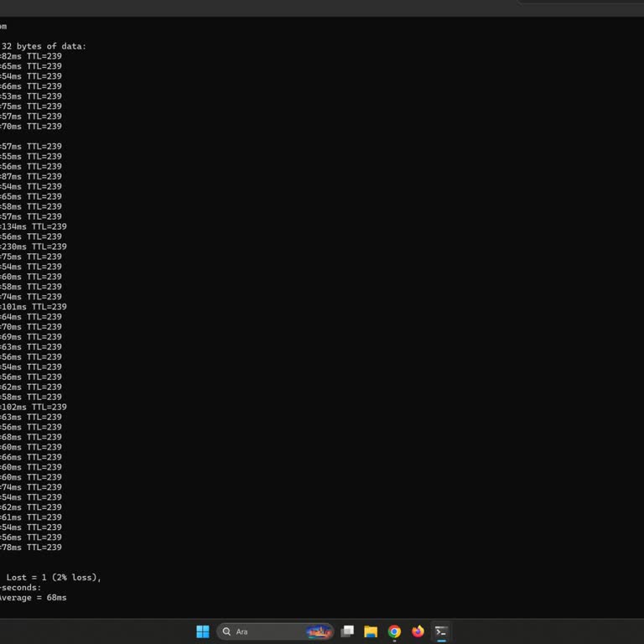Click the "Lost = 1 (2% loss)" text
This screenshot has width=644, height=644.
[x=54, y=577]
